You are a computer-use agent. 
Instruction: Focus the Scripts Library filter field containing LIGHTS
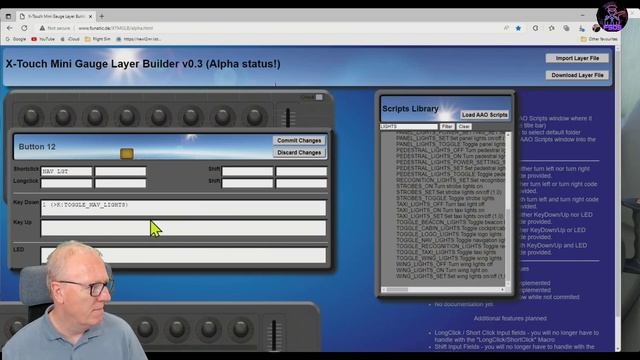(x=409, y=127)
